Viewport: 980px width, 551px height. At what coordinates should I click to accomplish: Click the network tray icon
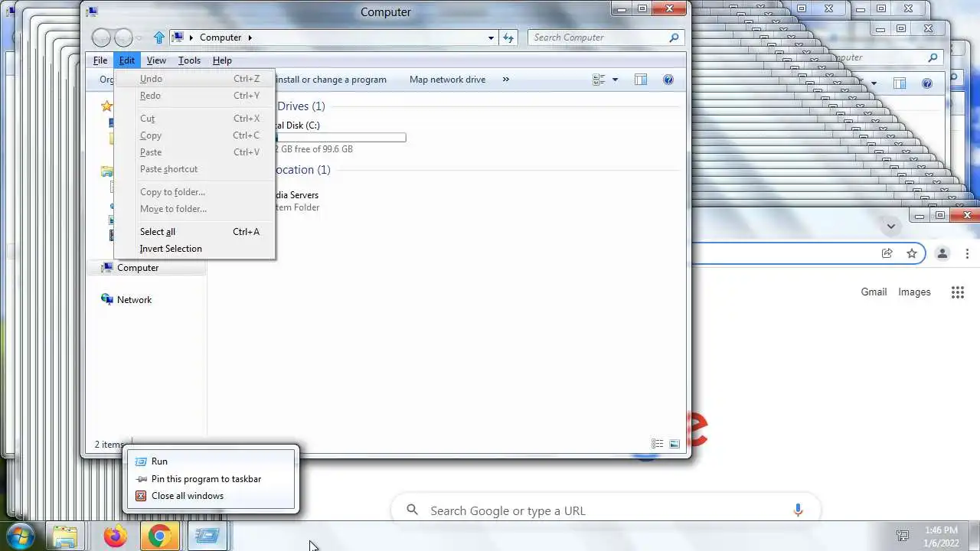(903, 536)
